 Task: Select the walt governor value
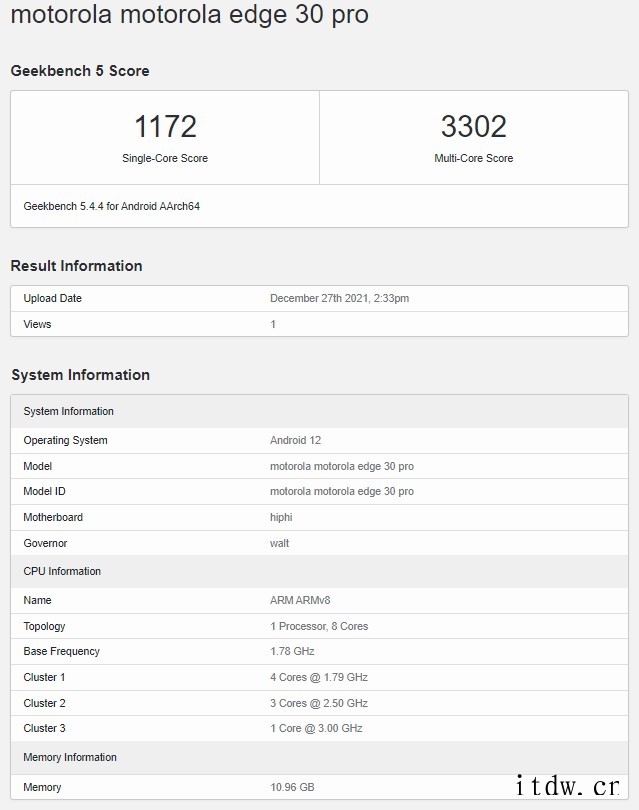tap(279, 543)
